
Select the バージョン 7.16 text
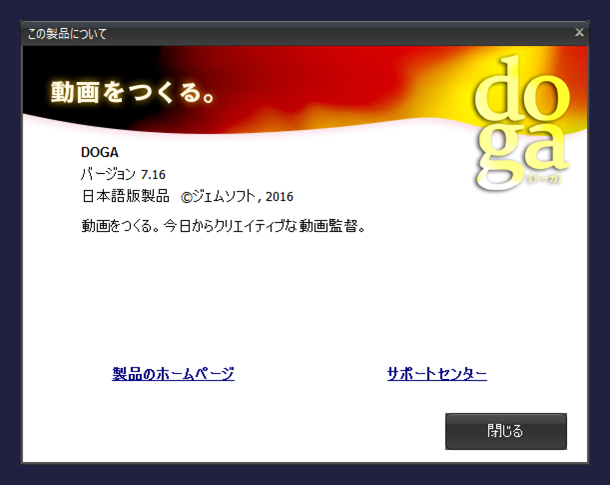coord(123,174)
